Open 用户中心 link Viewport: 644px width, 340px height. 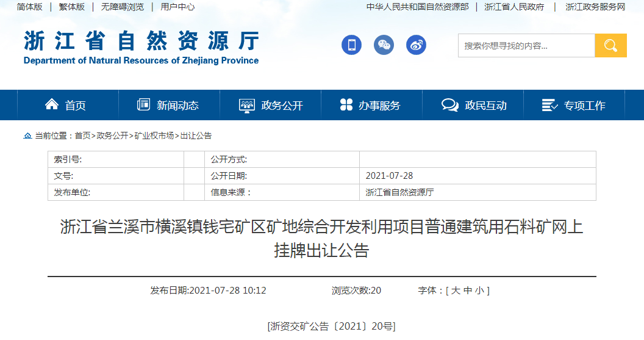(177, 7)
